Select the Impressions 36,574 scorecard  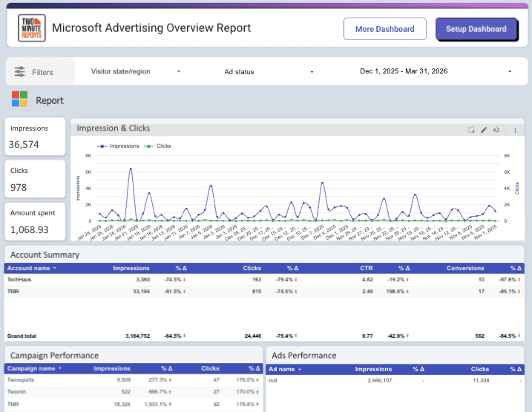pyautogui.click(x=35, y=137)
